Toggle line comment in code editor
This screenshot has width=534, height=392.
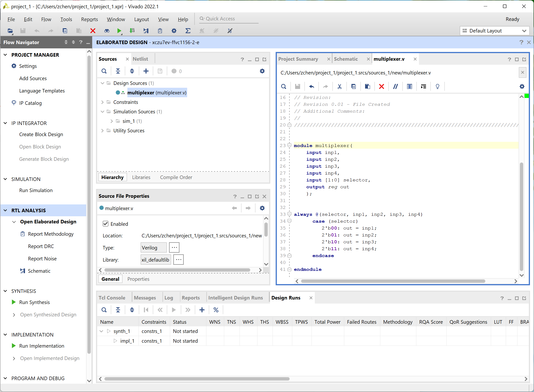click(395, 87)
